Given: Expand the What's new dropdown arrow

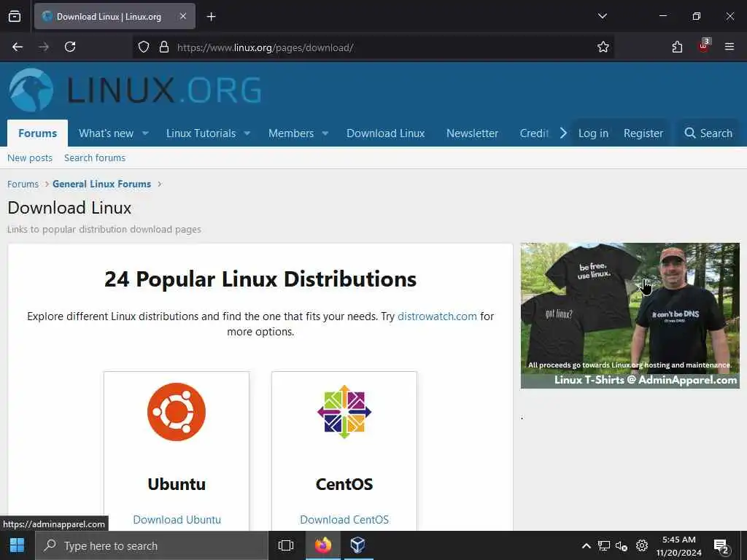Looking at the screenshot, I should pos(145,133).
